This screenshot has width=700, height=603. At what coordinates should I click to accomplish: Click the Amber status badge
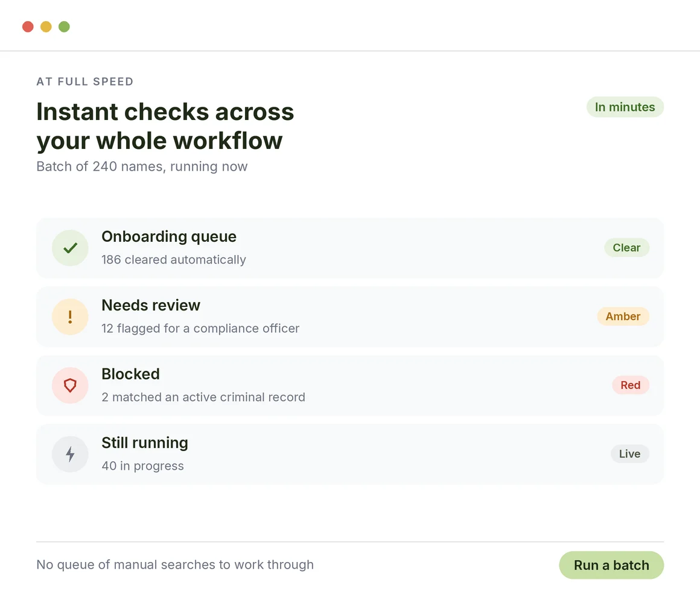[623, 316]
